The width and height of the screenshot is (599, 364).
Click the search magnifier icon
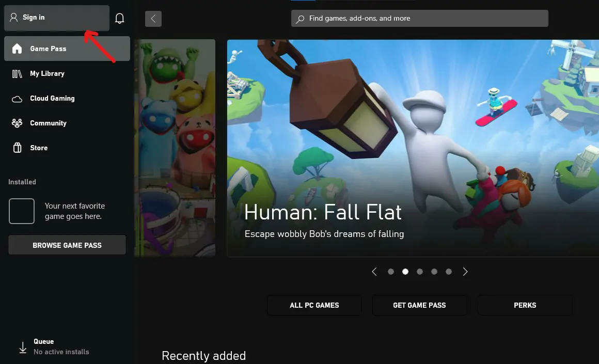click(x=300, y=19)
